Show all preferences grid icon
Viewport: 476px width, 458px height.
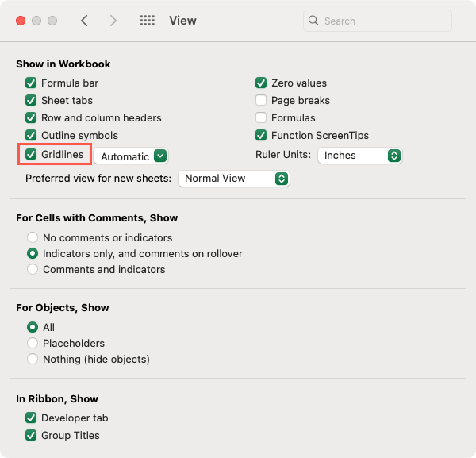pos(147,21)
